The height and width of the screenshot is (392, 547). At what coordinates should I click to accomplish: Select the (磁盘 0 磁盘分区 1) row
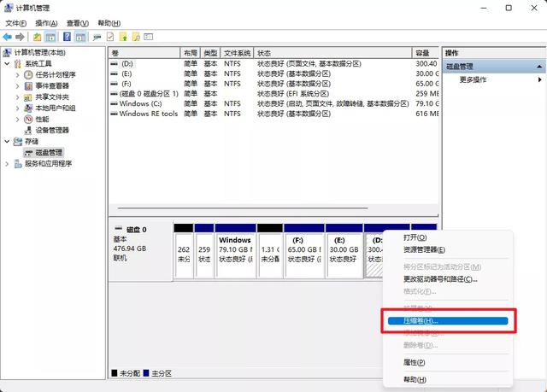click(x=273, y=94)
